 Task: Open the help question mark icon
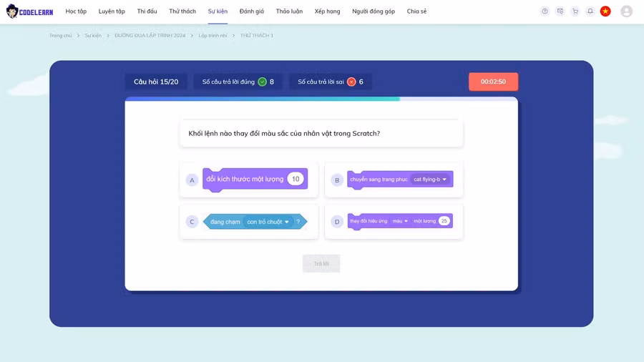point(545,11)
